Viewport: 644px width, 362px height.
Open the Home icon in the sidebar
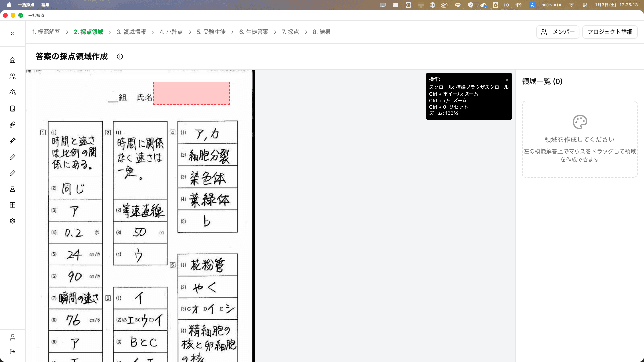pos(12,60)
